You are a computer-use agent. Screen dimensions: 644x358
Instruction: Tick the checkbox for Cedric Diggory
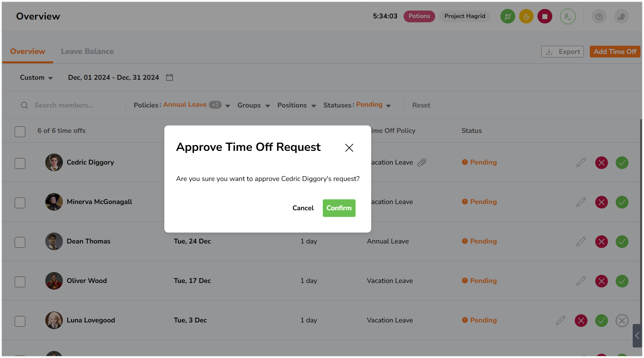[x=20, y=163]
